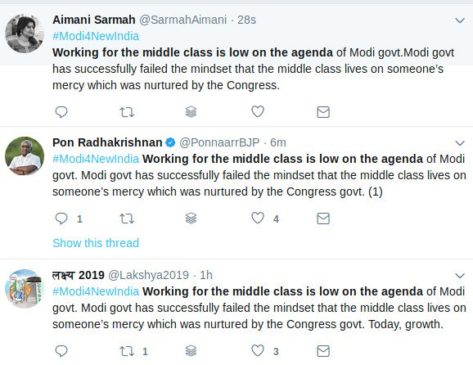Open Lakshya2019 avatar image
The image size is (473, 365).
[x=25, y=289]
